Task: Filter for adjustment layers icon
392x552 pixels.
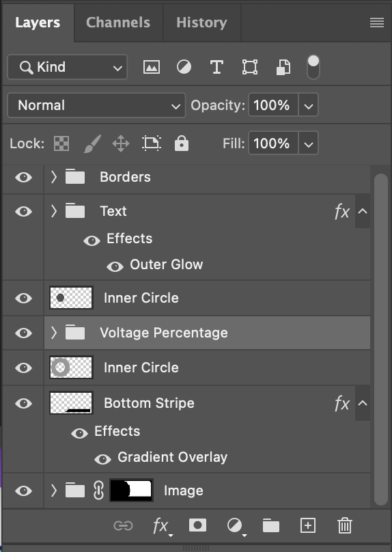Action: (184, 67)
